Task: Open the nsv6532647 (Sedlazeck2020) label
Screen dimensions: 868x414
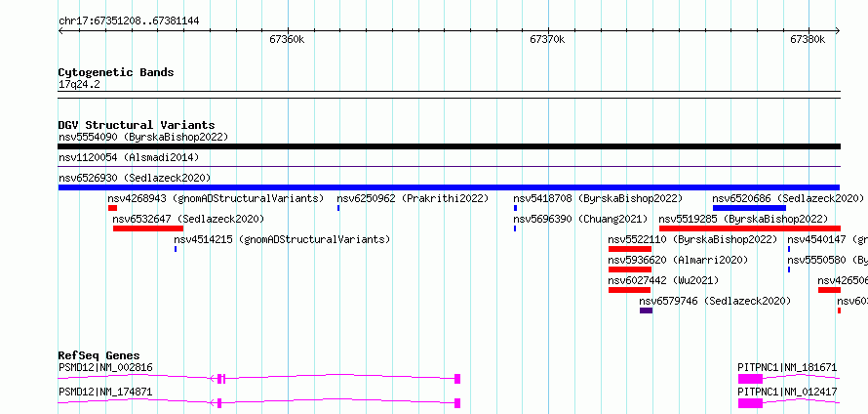Action: click(x=188, y=219)
